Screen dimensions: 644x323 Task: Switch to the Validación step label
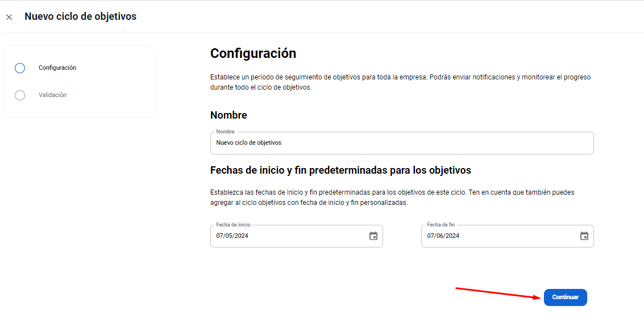click(x=52, y=95)
